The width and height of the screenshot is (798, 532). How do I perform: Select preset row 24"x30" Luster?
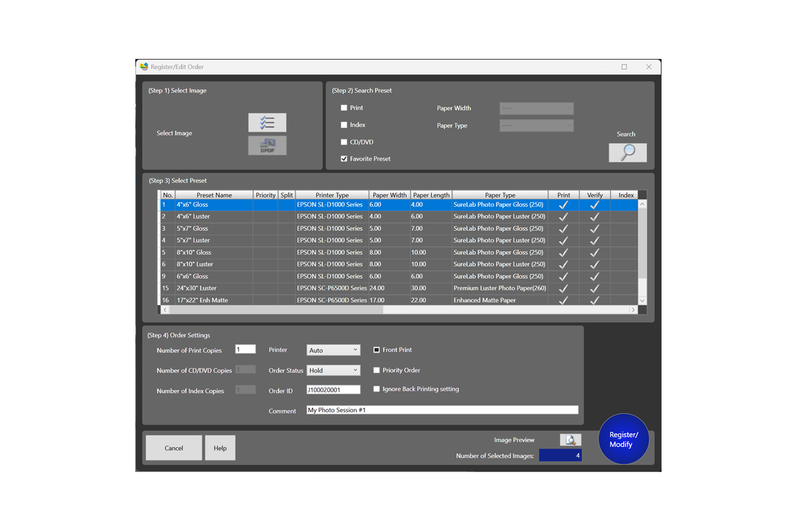[399, 289]
